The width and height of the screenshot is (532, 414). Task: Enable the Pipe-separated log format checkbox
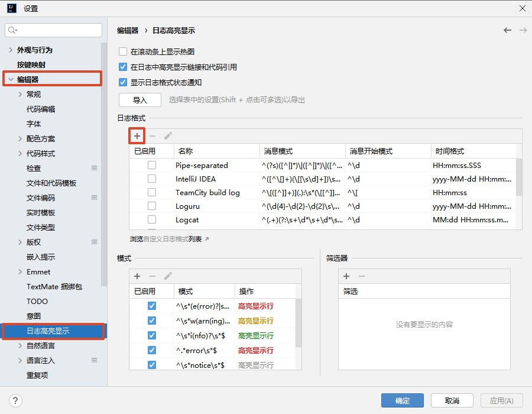click(x=152, y=166)
